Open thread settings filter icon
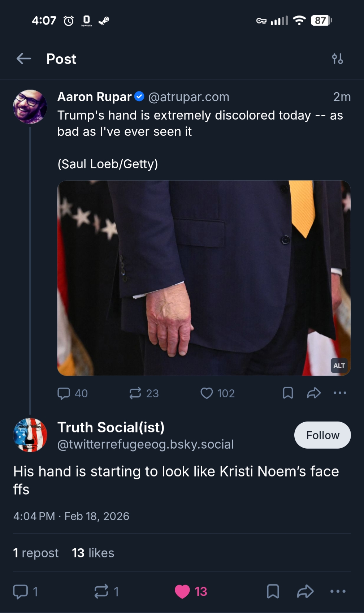Image resolution: width=364 pixels, height=613 pixels. pyautogui.click(x=337, y=59)
